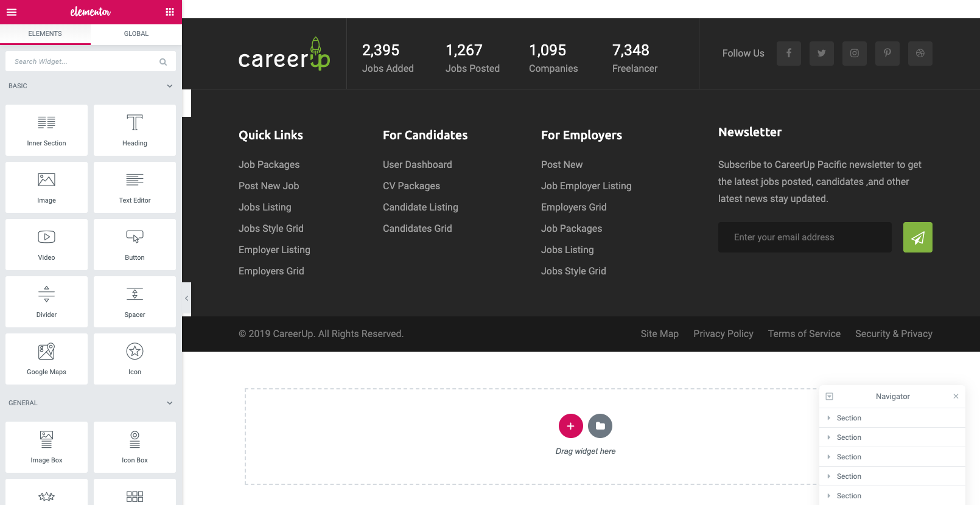Click the add template folder button
980x505 pixels.
pos(600,426)
